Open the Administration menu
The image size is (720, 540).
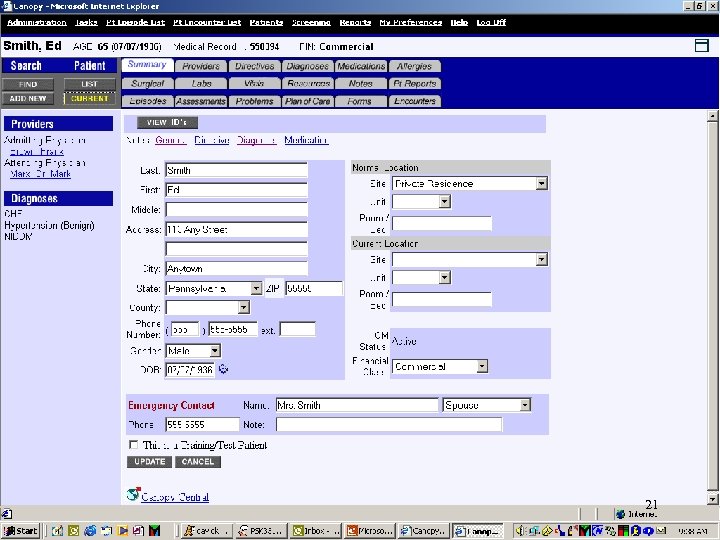[37, 22]
